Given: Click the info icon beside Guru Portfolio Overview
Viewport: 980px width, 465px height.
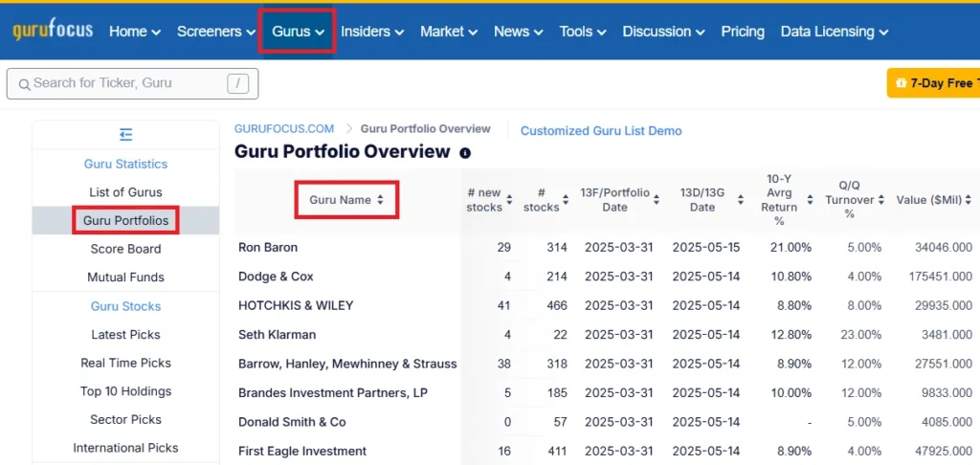Looking at the screenshot, I should [465, 152].
